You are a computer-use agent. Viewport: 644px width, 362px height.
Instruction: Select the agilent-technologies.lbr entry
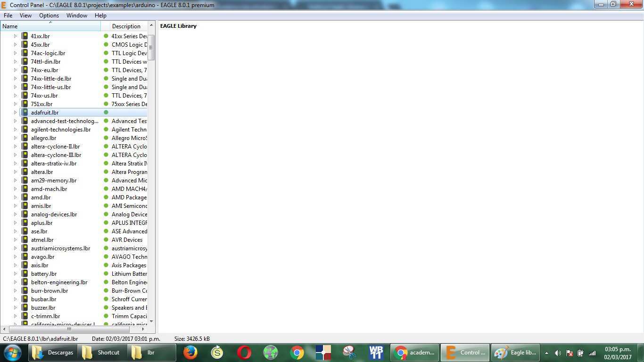point(60,129)
